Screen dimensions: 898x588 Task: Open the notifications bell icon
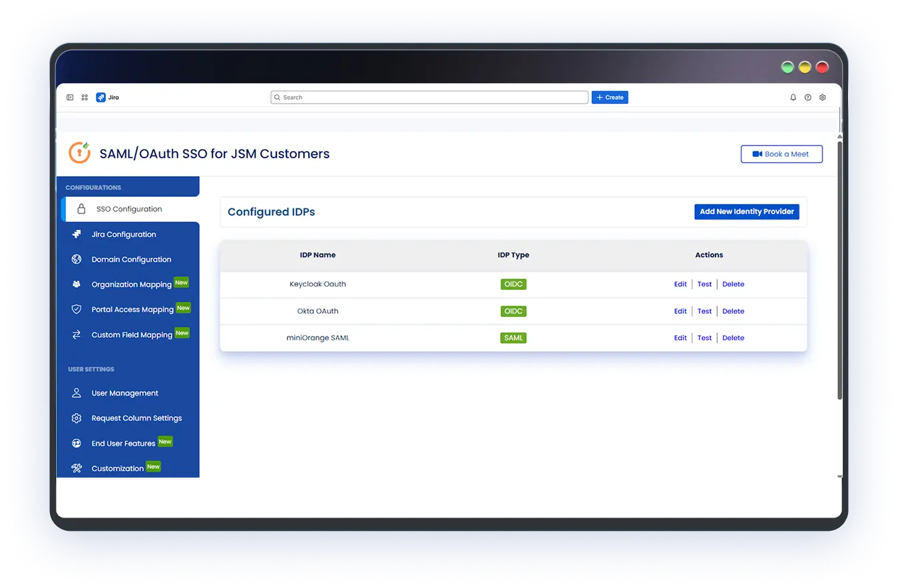point(793,97)
